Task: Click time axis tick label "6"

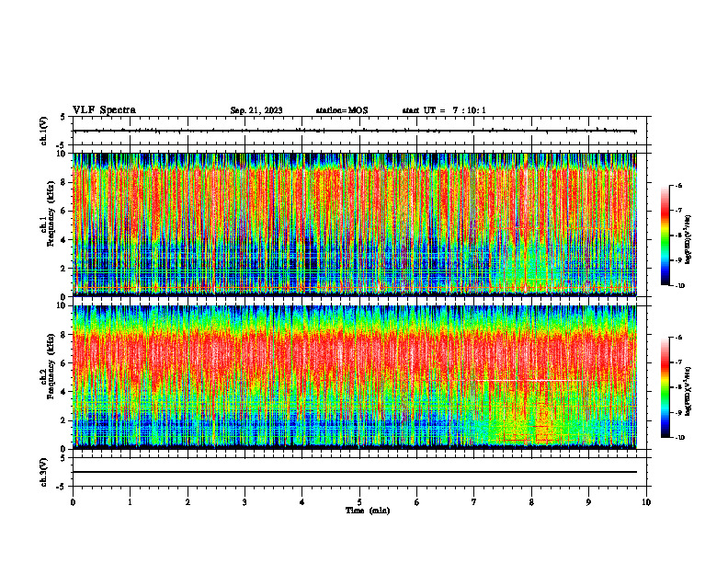Action: pyautogui.click(x=417, y=502)
